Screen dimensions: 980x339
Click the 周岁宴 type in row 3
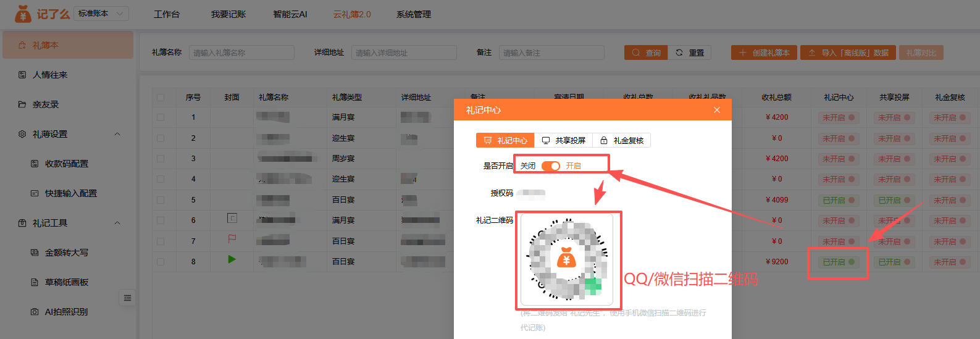click(343, 159)
